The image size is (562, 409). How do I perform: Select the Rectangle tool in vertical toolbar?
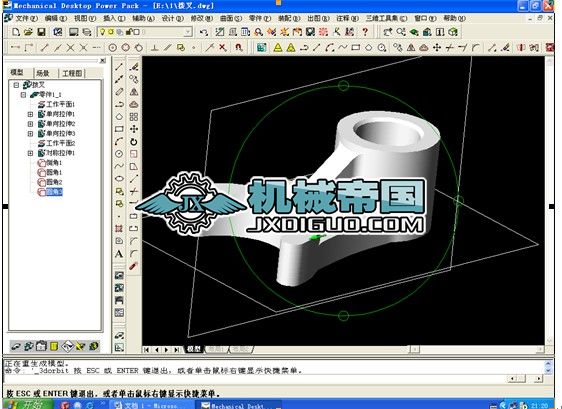[119, 129]
